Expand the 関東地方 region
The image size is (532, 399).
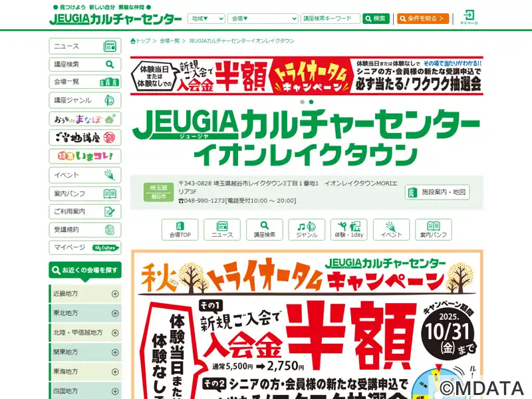point(85,352)
